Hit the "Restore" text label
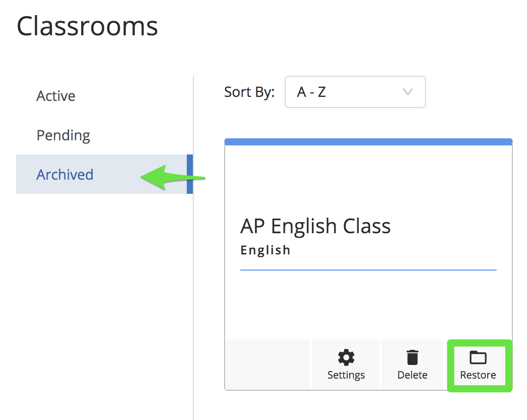527x420 pixels. (478, 375)
